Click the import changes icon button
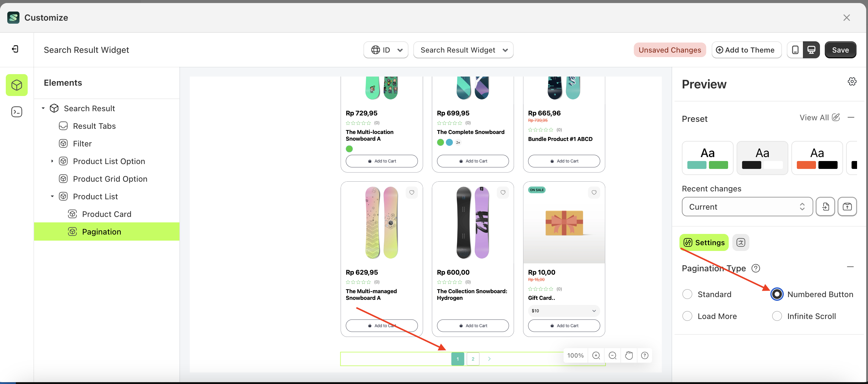Screen dimensions: 868x384 [825, 207]
